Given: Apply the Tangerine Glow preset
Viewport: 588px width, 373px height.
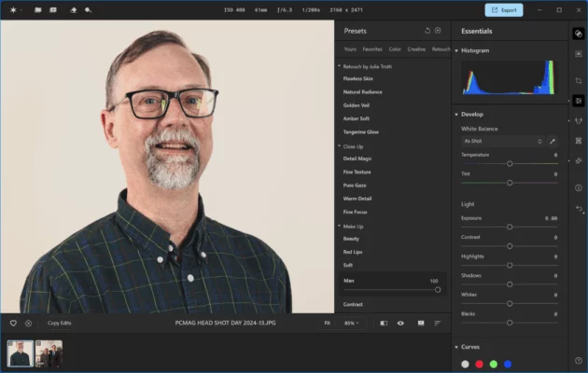Looking at the screenshot, I should point(361,131).
